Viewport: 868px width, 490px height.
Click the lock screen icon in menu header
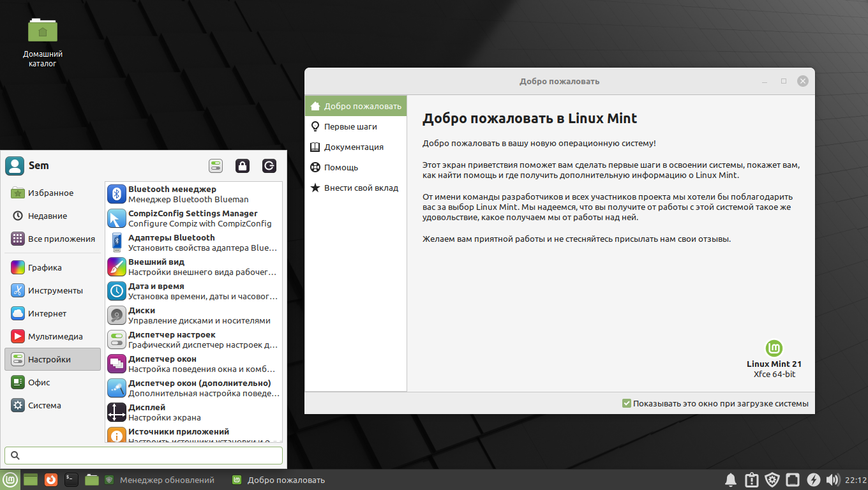(242, 166)
